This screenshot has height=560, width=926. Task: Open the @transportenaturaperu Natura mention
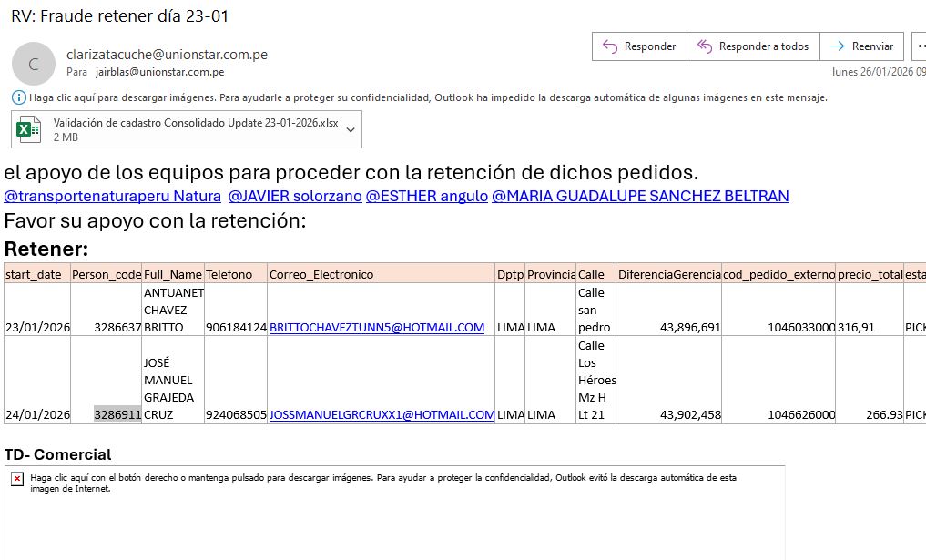[x=113, y=196]
